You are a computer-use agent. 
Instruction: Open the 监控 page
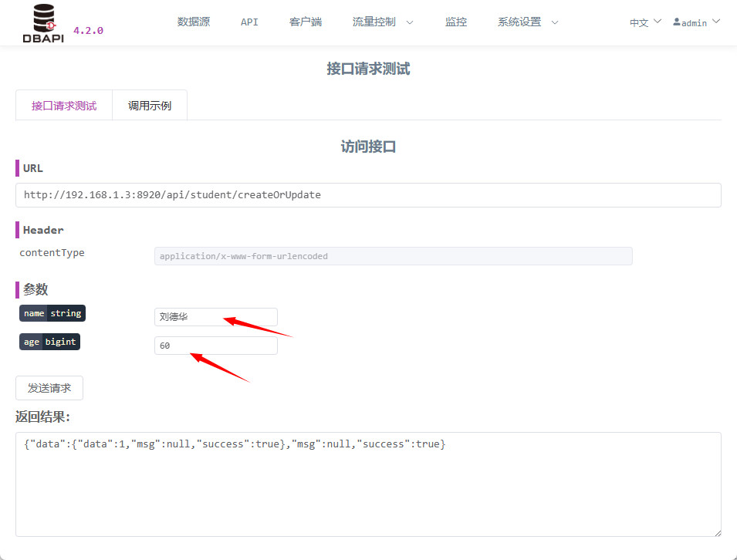456,22
